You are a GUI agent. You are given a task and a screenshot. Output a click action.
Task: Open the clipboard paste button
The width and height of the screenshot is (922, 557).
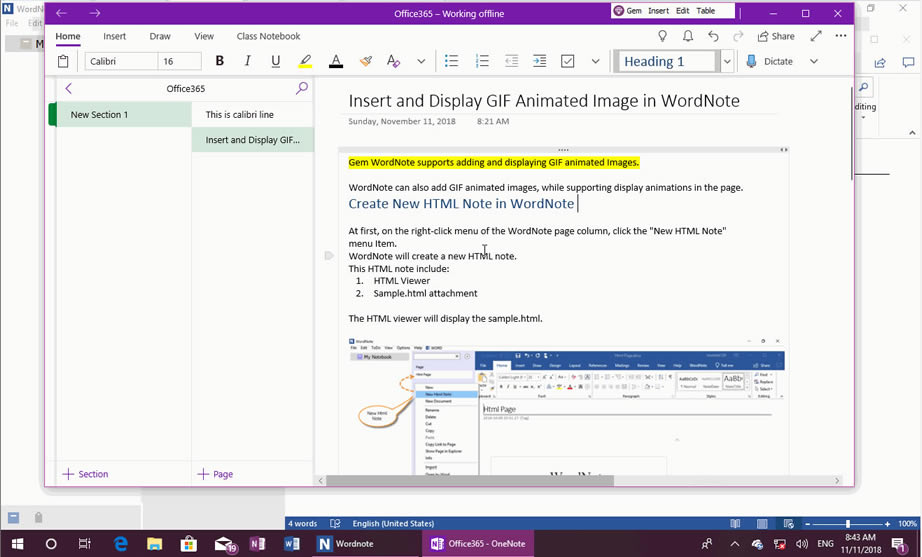[x=63, y=61]
